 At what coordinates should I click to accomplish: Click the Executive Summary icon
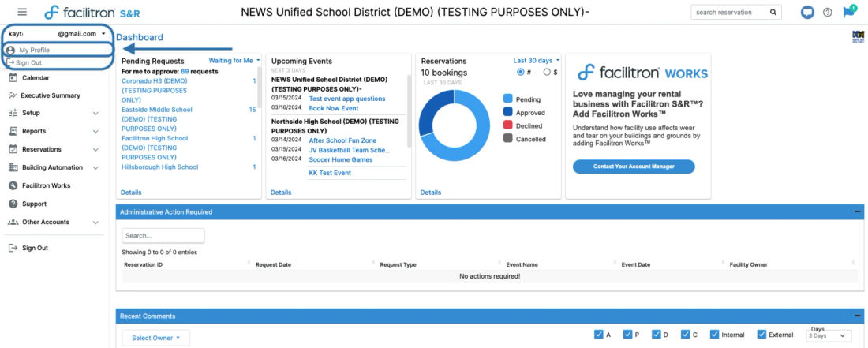(13, 95)
